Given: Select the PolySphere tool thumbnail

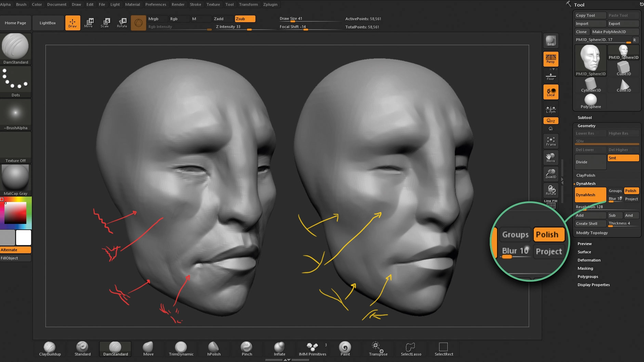Looking at the screenshot, I should (590, 102).
